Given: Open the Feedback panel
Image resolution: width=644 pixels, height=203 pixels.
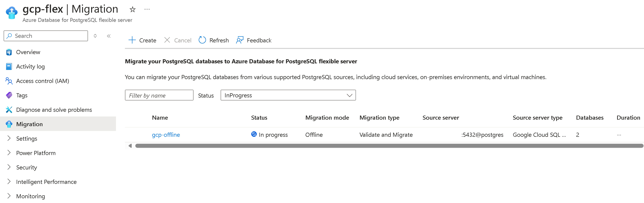Looking at the screenshot, I should (x=254, y=40).
